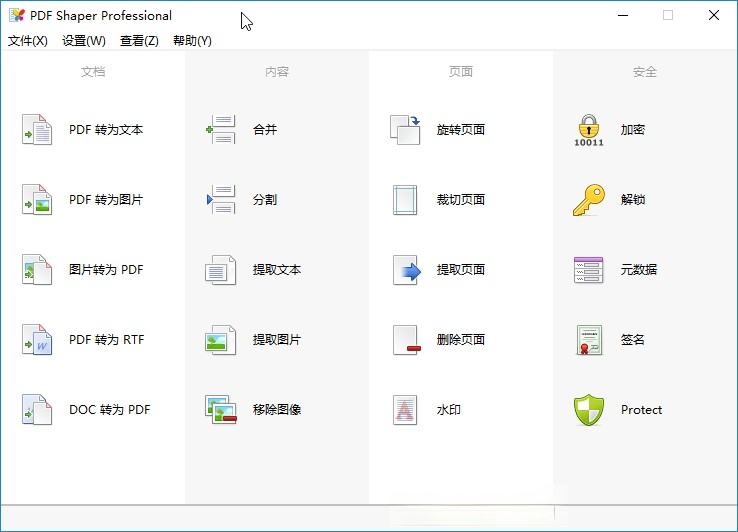Choose the 裁切页面 label

click(461, 200)
